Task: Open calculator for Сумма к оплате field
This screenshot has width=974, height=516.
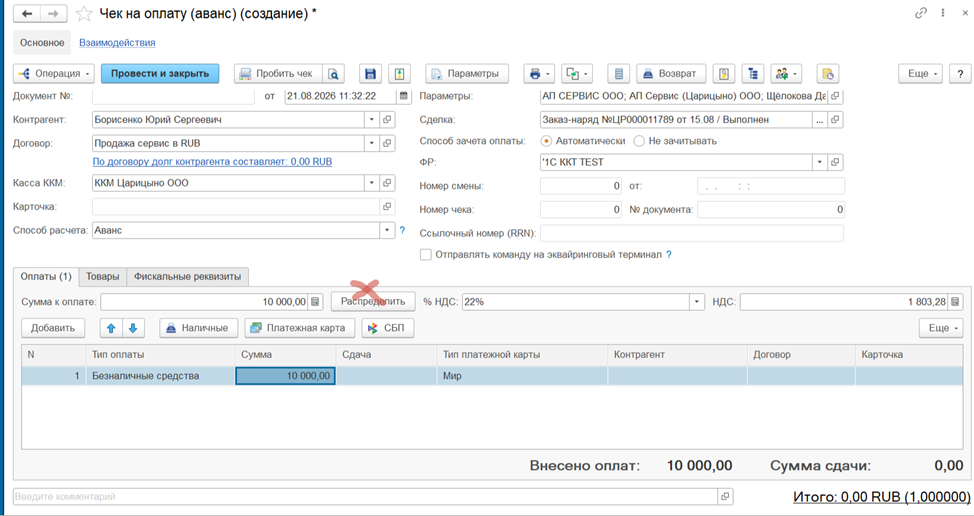Action: click(x=316, y=302)
